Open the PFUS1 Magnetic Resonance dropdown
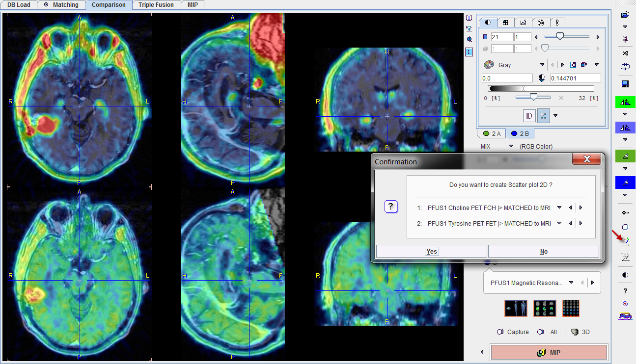The width and height of the screenshot is (636, 364). coord(571,283)
